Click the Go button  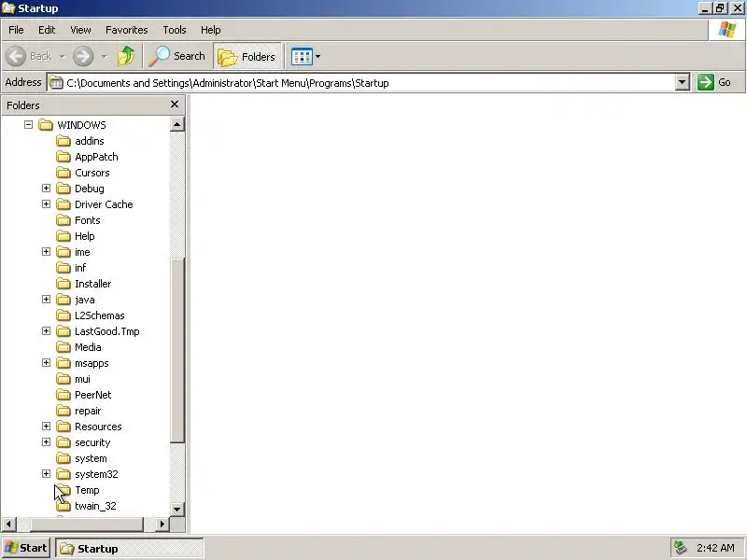click(x=715, y=82)
